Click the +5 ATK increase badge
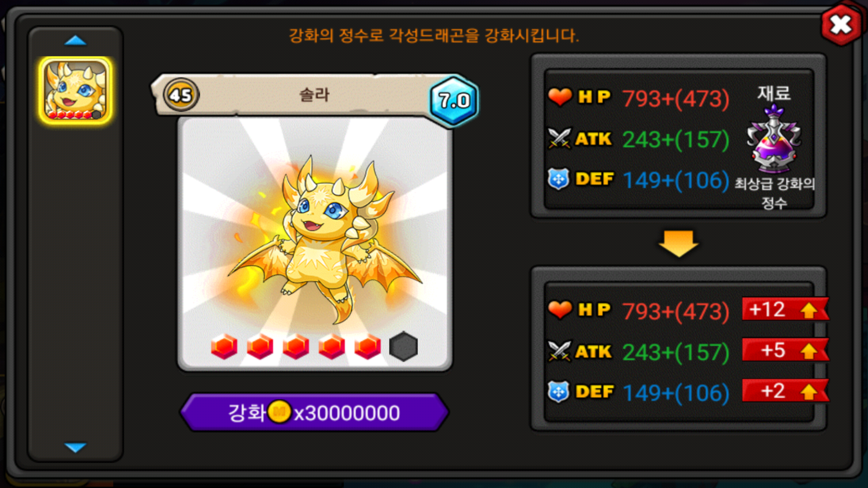Viewport: 868px width, 488px height. (786, 350)
